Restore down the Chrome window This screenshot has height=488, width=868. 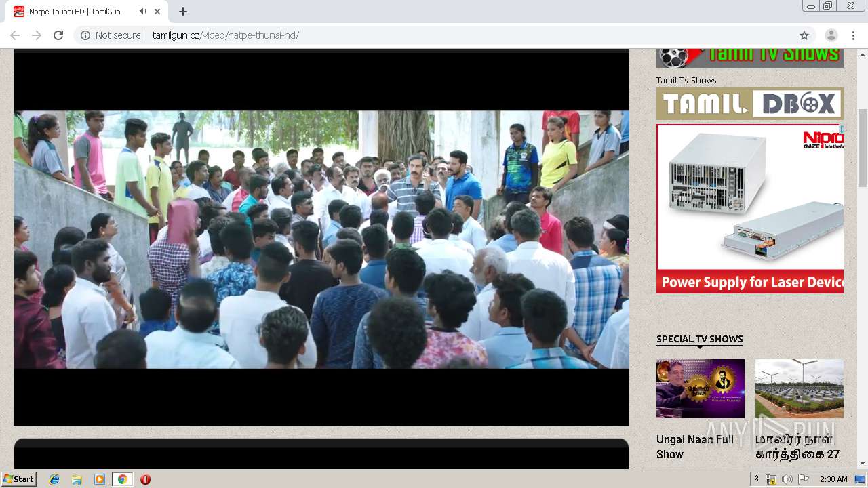click(x=828, y=6)
